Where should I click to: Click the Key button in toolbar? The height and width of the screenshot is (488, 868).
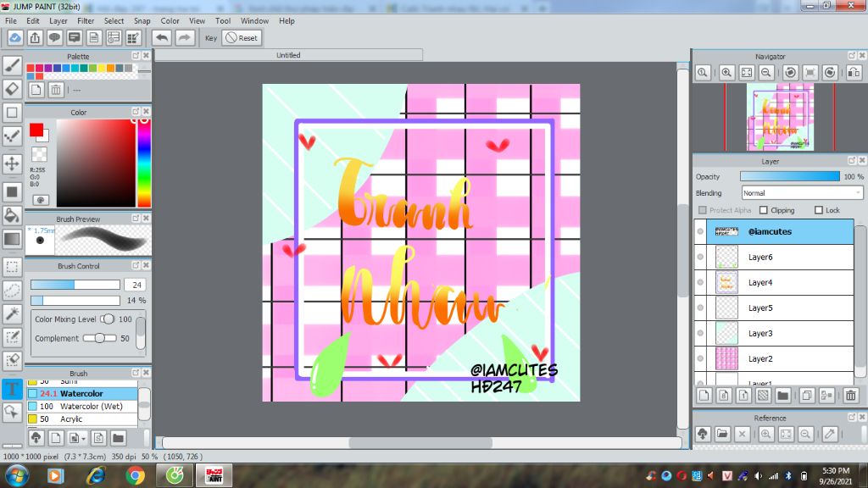coord(211,37)
